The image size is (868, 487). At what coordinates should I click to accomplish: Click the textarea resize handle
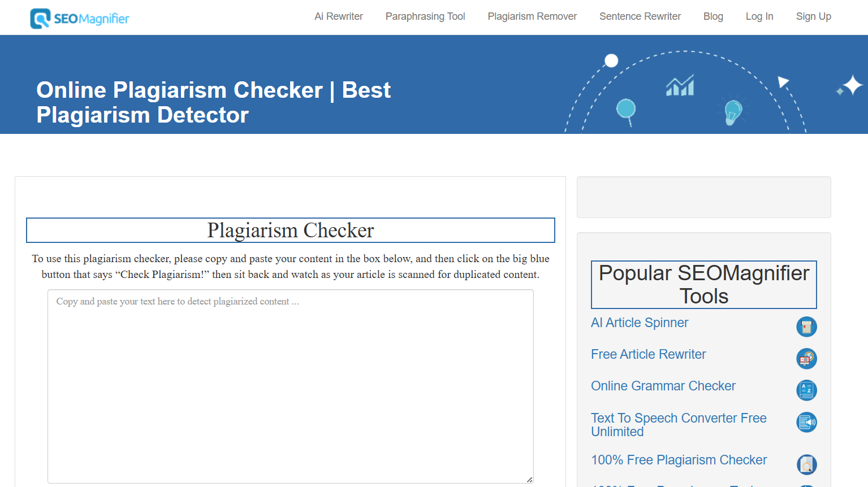pyautogui.click(x=529, y=479)
